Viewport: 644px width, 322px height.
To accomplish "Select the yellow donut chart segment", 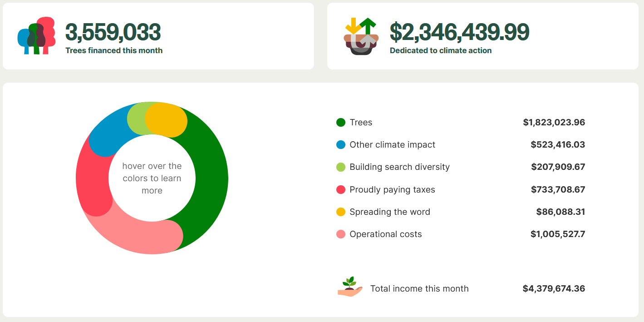I will 166,120.
